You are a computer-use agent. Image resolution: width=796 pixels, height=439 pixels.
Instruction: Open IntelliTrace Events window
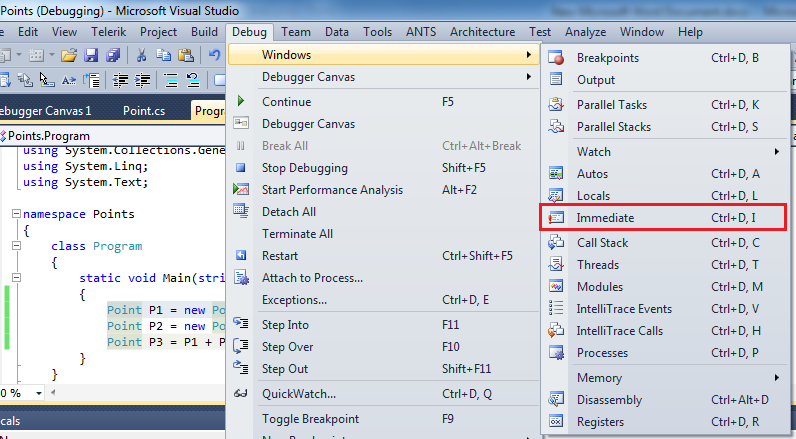(665, 309)
